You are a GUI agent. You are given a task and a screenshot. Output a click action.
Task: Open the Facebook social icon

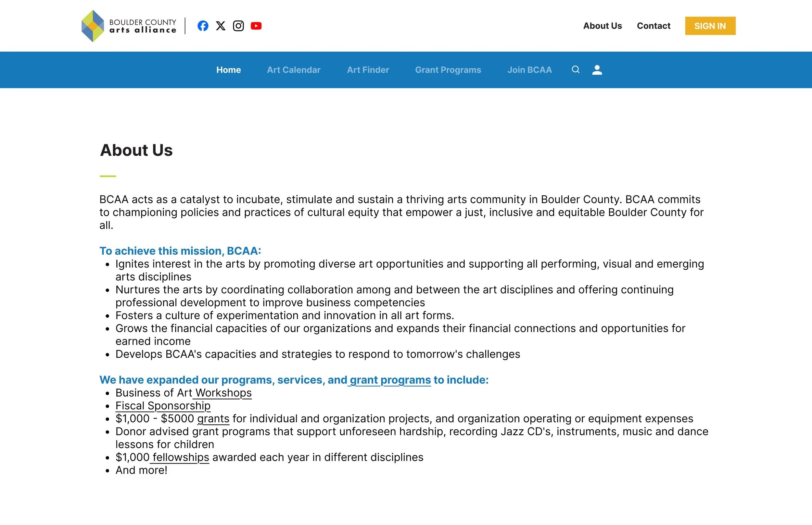203,26
